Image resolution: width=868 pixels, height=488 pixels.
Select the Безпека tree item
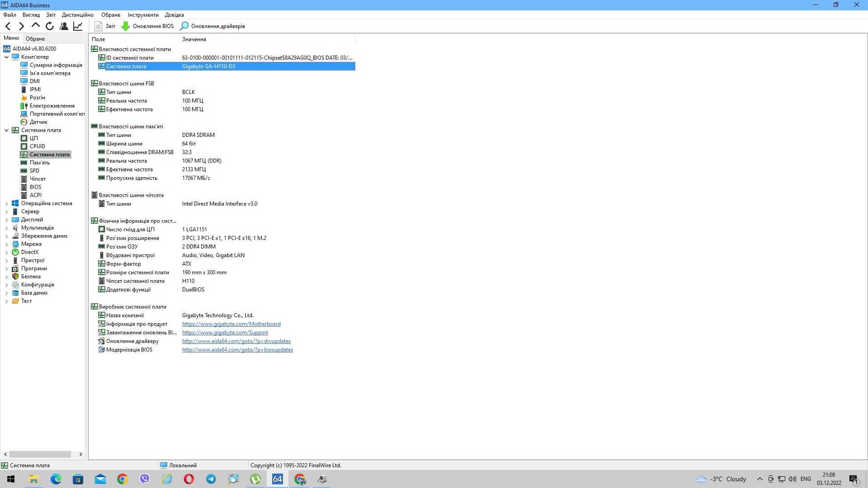tap(31, 277)
